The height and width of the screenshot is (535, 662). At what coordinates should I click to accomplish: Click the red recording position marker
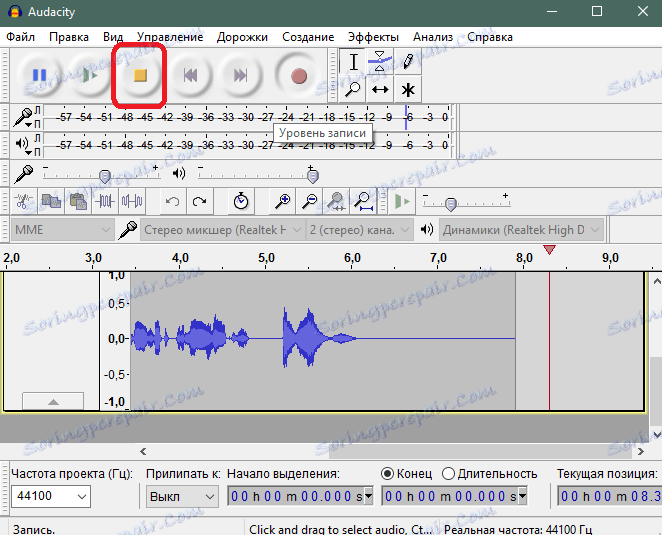549,250
